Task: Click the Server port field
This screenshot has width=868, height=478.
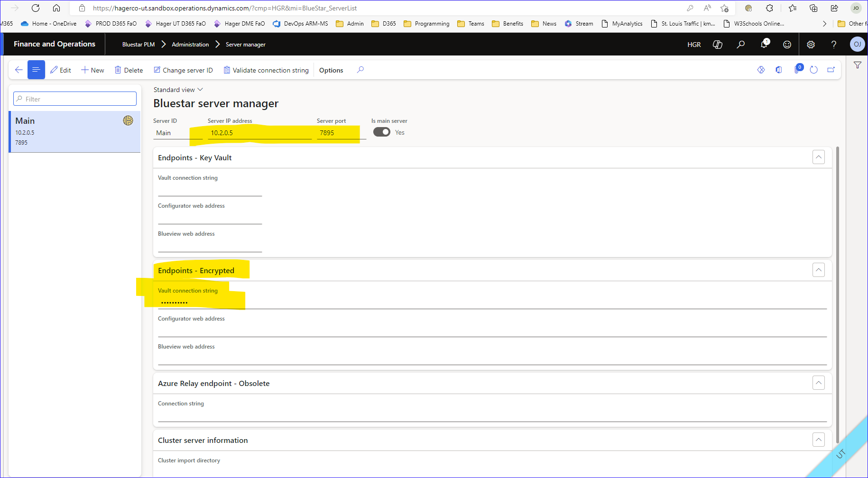Action: 341,133
